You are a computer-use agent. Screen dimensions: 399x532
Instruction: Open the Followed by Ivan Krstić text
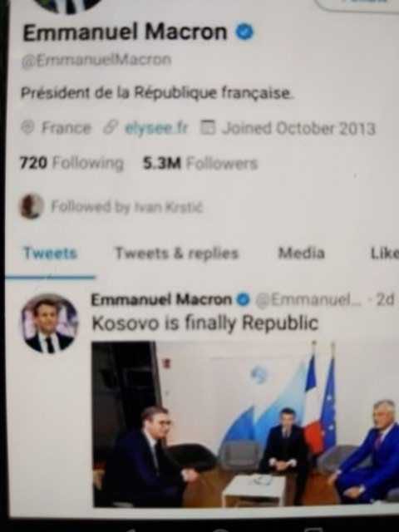coord(126,206)
